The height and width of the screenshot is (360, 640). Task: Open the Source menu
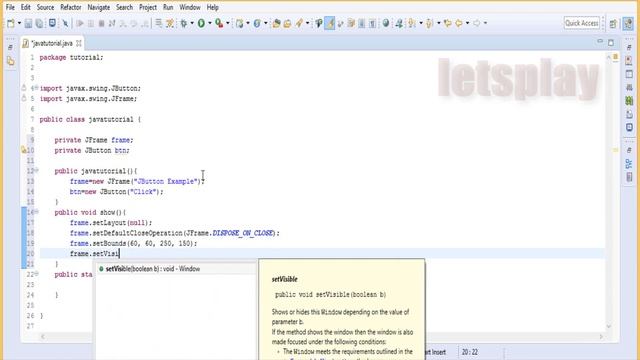[x=45, y=7]
